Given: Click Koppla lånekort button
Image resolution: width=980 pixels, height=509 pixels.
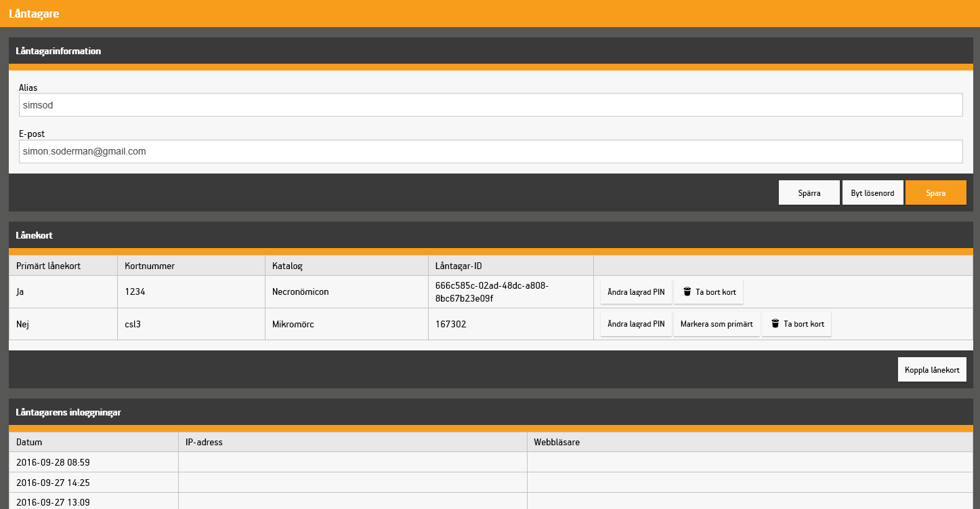Looking at the screenshot, I should tap(932, 369).
